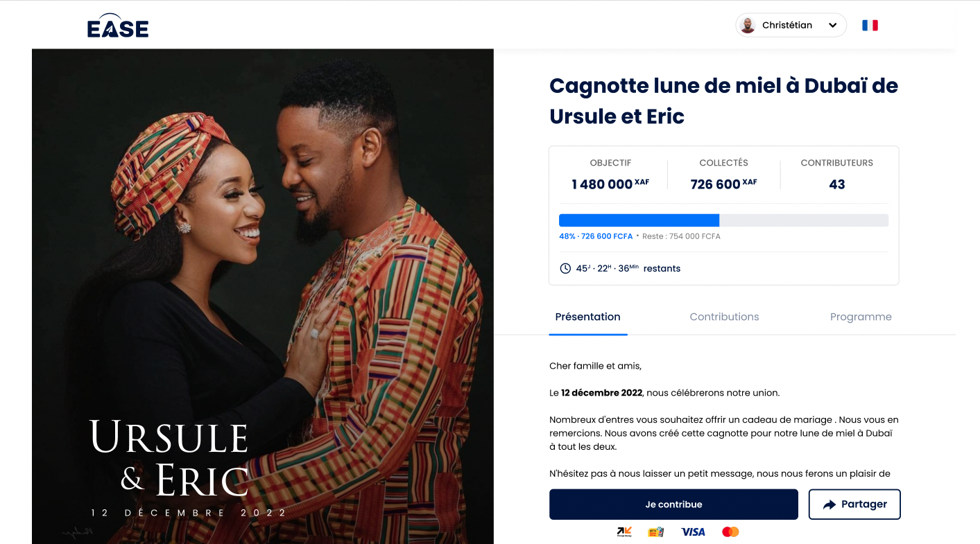980x544 pixels.
Task: Switch language via French flag icon
Action: coord(870,26)
